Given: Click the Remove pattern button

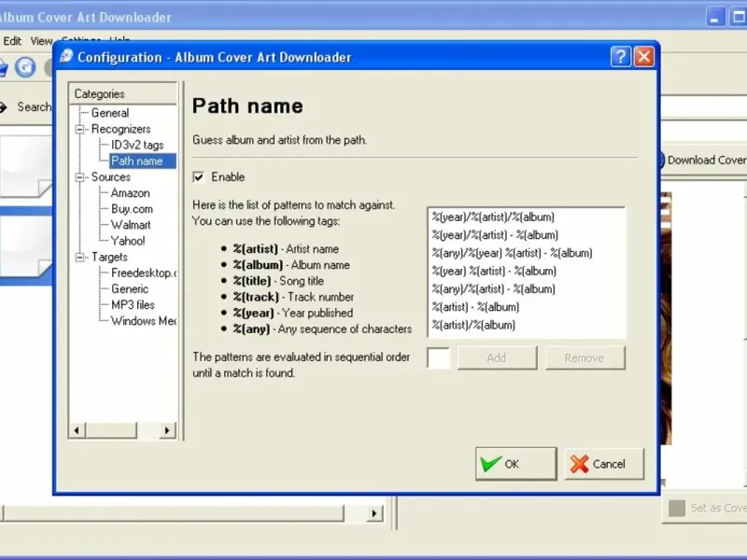Looking at the screenshot, I should pyautogui.click(x=585, y=357).
